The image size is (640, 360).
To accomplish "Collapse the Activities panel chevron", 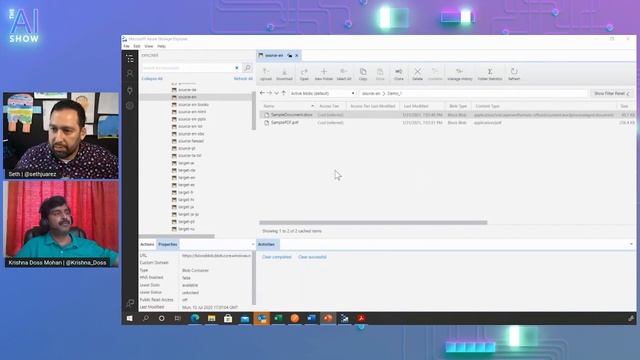I will coord(631,244).
